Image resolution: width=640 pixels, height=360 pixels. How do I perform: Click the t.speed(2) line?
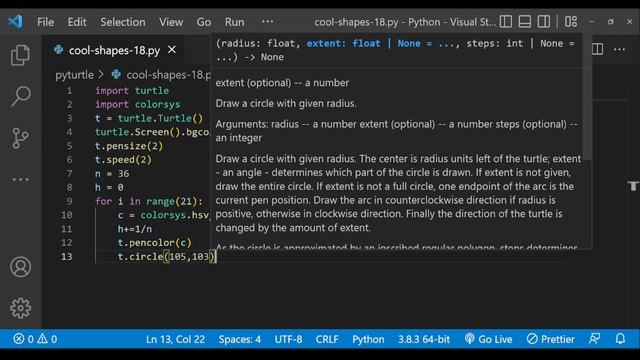(x=123, y=160)
